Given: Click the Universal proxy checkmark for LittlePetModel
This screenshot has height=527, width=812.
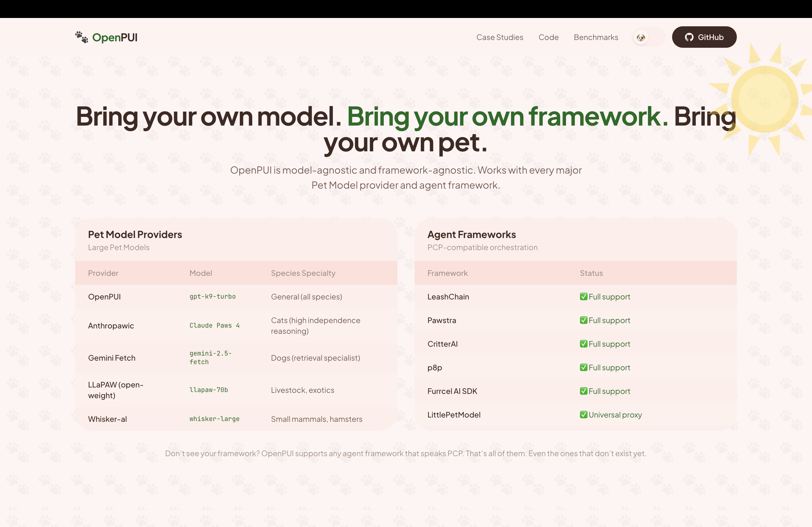Looking at the screenshot, I should (x=584, y=415).
